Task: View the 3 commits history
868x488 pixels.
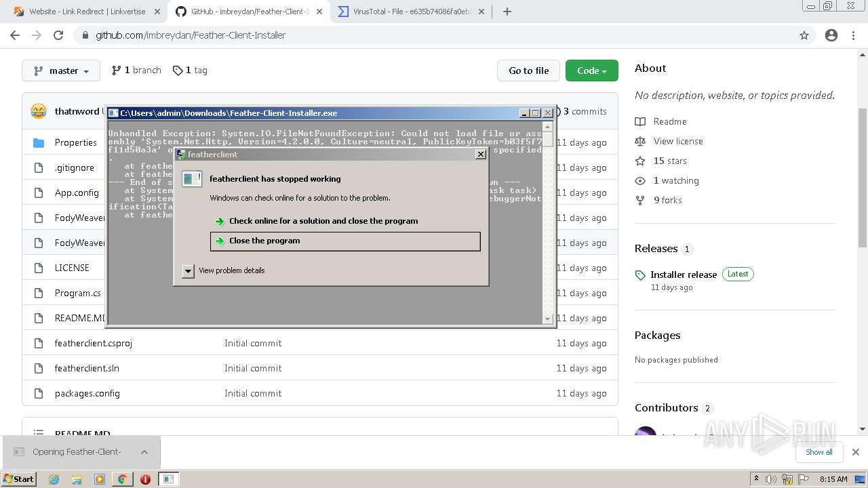Action: [x=585, y=111]
